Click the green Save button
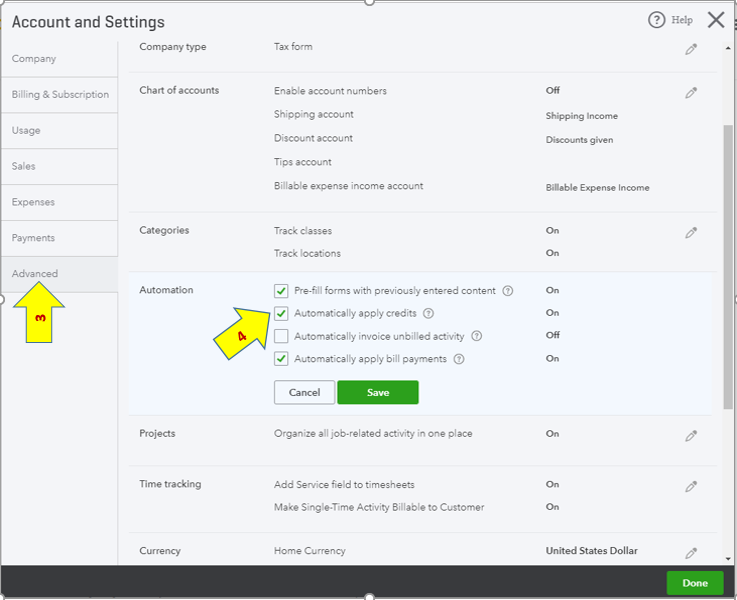This screenshot has height=600, width=737. point(378,393)
